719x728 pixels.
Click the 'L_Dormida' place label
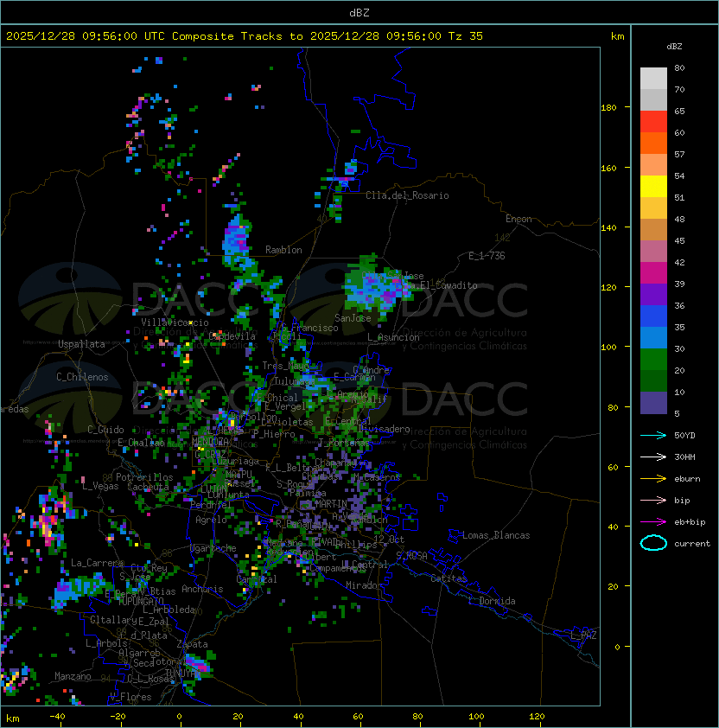click(492, 601)
